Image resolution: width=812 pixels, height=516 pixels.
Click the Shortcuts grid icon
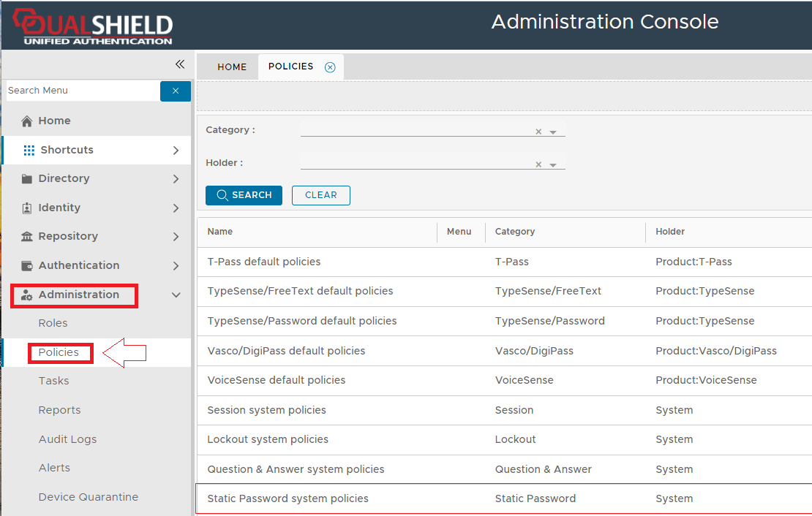click(29, 150)
